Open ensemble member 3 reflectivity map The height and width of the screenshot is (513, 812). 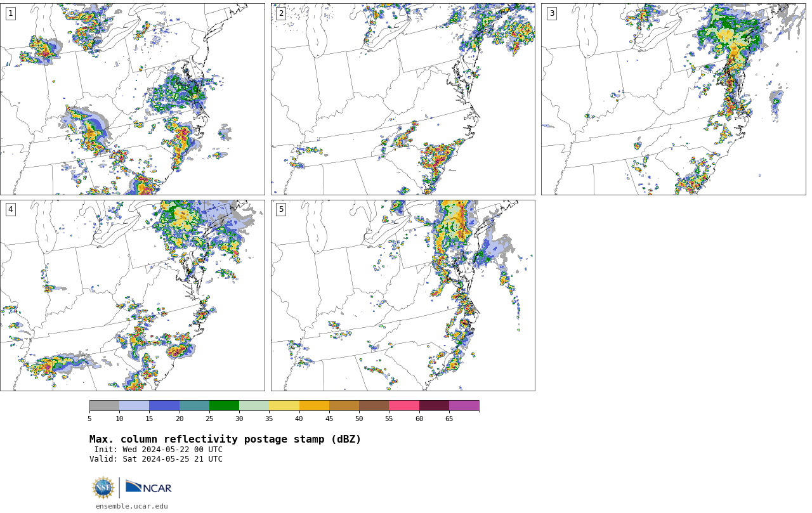674,99
